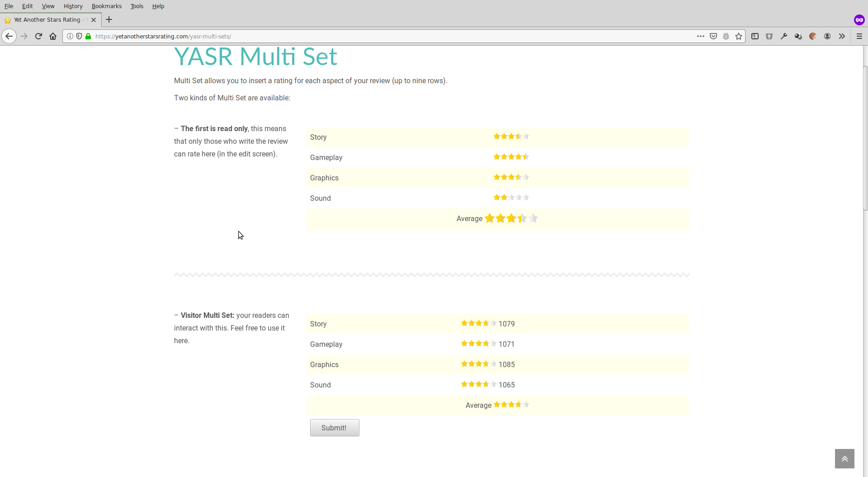Open the Help menu
This screenshot has height=477, width=868.
(158, 6)
